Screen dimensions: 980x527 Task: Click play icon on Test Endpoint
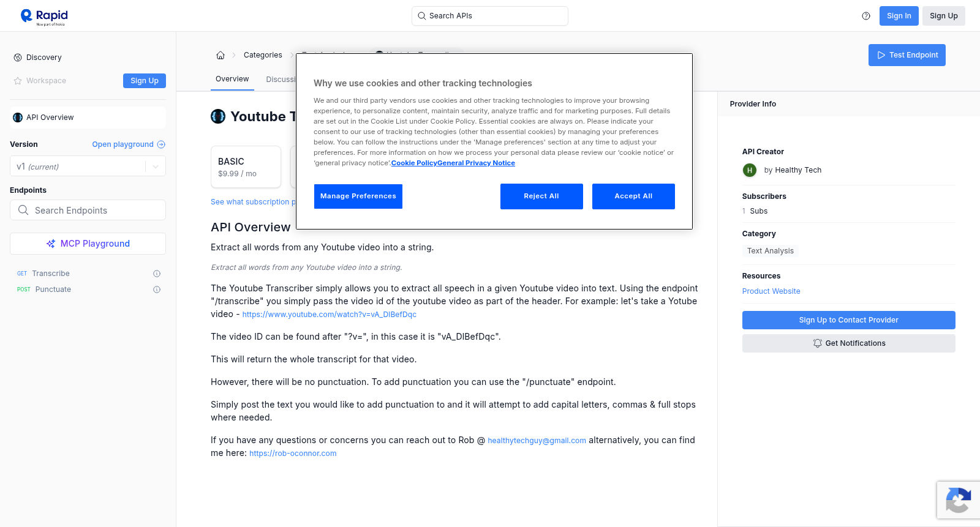coord(881,55)
